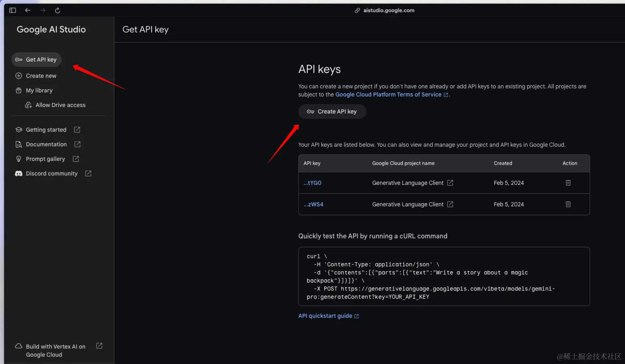The image size is (625, 364).
Task: Open My library in sidebar
Action: [x=34, y=90]
